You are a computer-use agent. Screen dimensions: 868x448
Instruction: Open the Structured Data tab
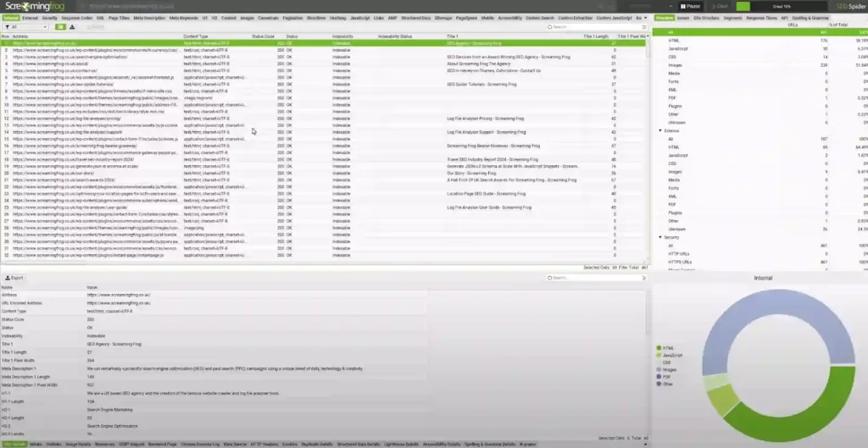tap(415, 18)
